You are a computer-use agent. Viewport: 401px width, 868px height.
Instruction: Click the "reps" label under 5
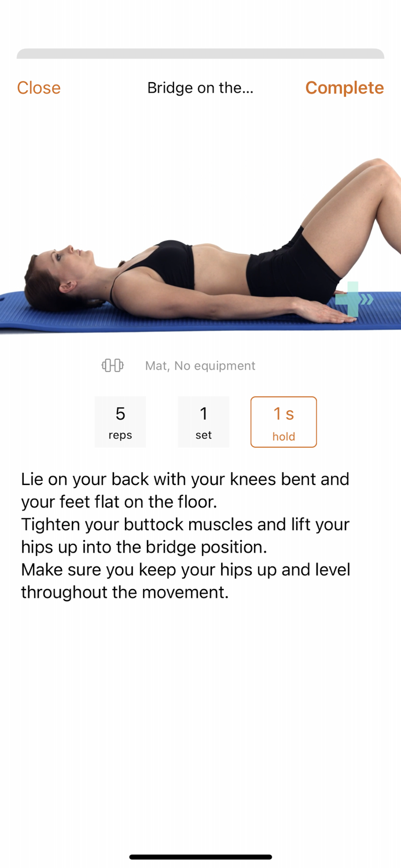coord(120,435)
